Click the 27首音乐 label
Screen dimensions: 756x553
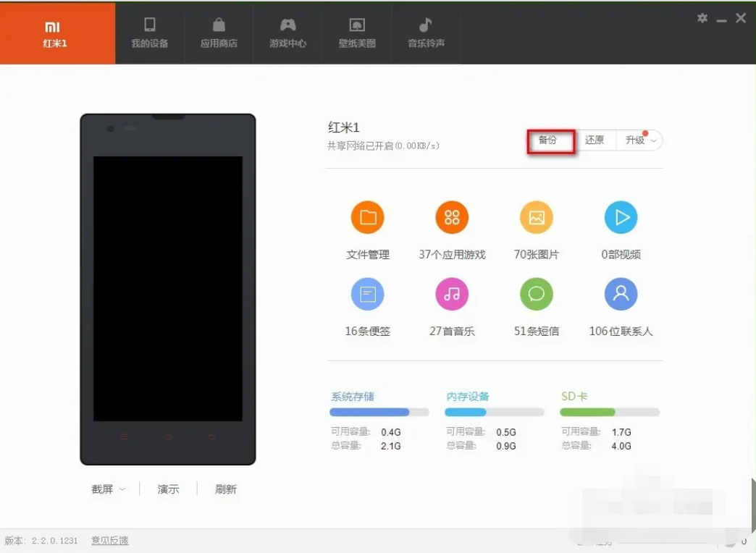[452, 332]
